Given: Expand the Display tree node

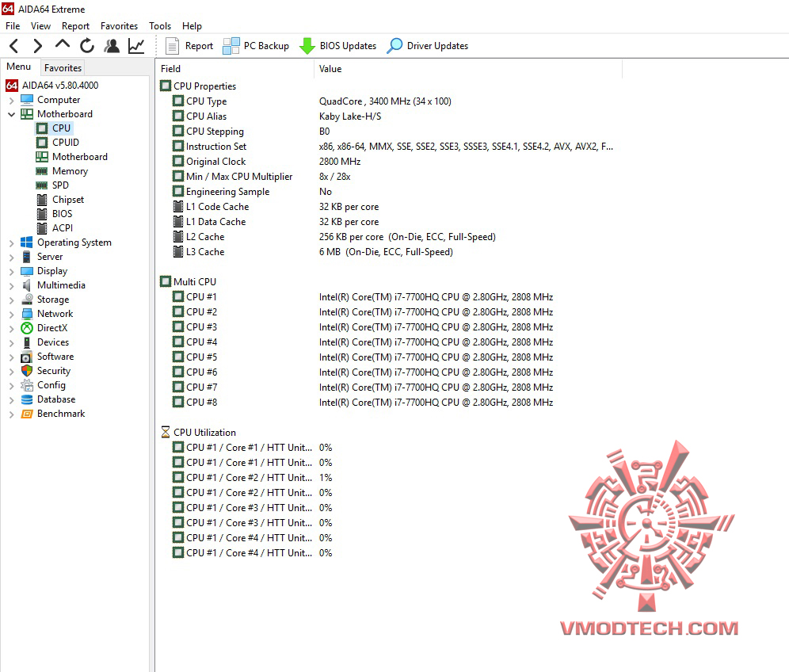Looking at the screenshot, I should point(11,271).
